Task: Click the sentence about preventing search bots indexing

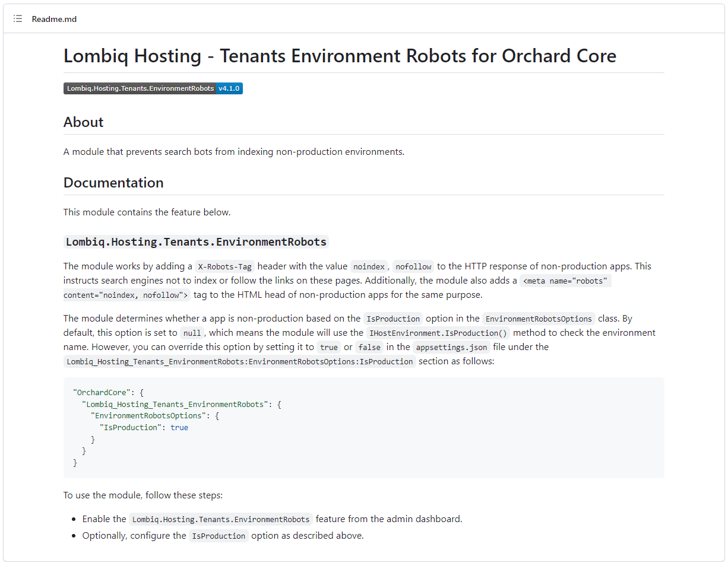Action: point(234,151)
